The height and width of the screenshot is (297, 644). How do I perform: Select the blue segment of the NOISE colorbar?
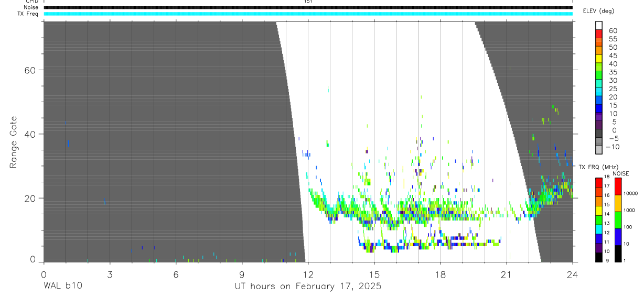(618, 237)
